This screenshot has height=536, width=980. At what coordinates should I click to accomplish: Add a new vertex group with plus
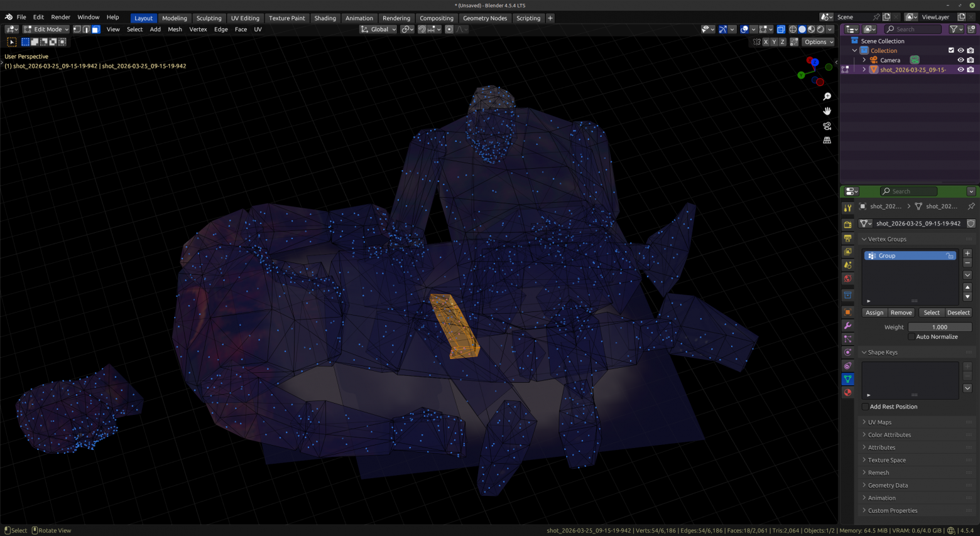pos(967,254)
